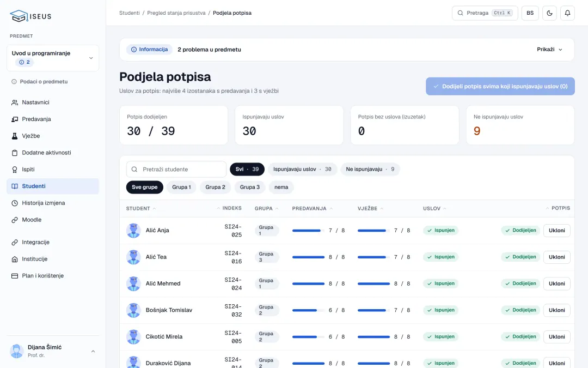
Task: Navigate to Ispiti in sidebar
Action: pos(52,170)
